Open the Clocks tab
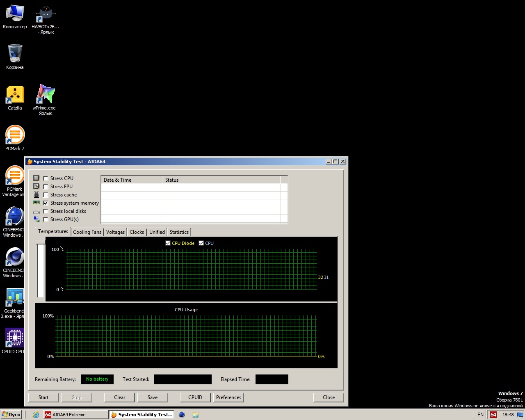 click(x=137, y=232)
